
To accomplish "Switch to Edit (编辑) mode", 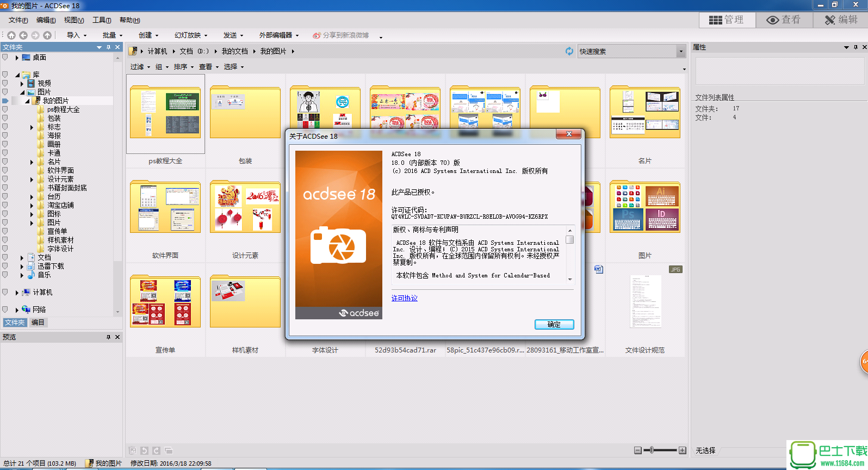I will coord(840,20).
